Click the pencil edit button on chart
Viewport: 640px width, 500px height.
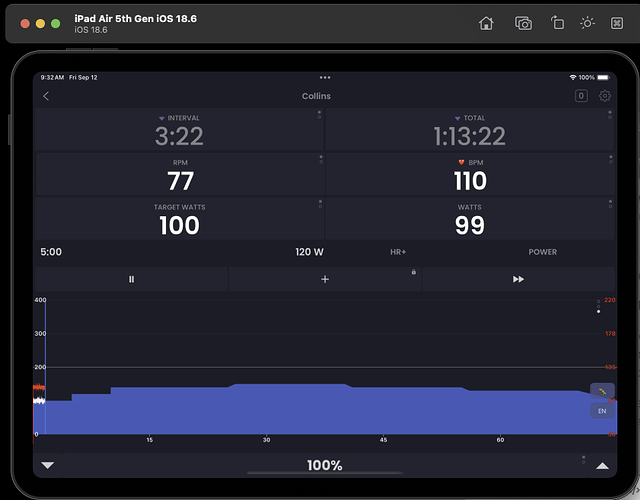click(x=602, y=390)
